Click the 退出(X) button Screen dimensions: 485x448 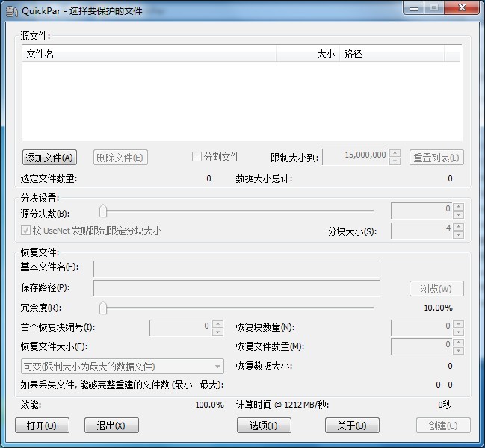[x=111, y=426]
